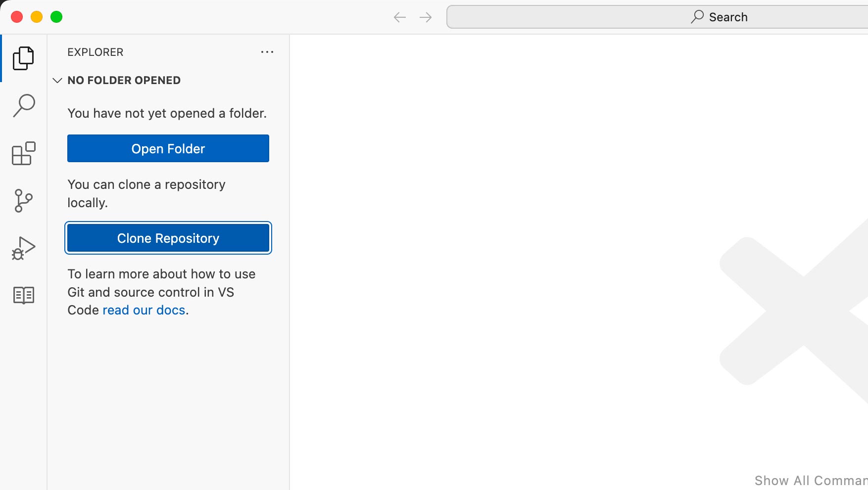Close the window with the red button
This screenshot has height=490, width=868.
pyautogui.click(x=17, y=17)
